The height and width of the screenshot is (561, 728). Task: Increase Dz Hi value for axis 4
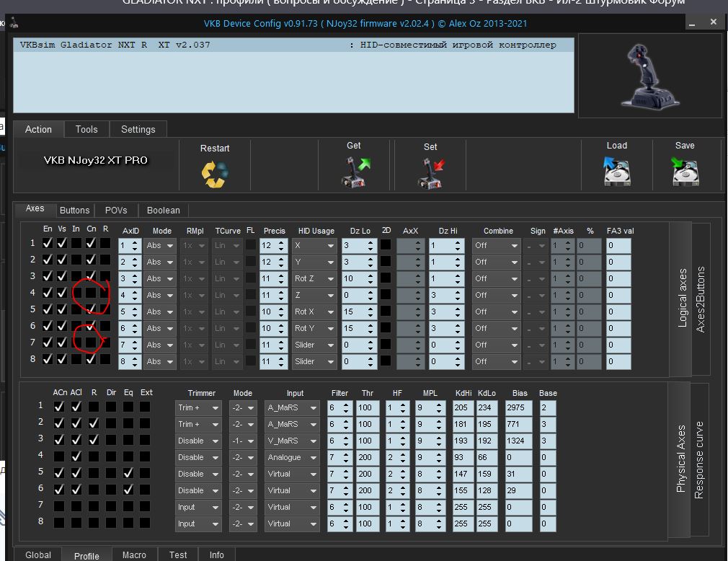(457, 291)
